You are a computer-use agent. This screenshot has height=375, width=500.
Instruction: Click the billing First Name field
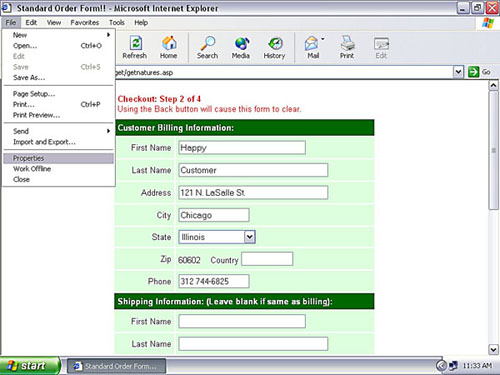(x=242, y=147)
